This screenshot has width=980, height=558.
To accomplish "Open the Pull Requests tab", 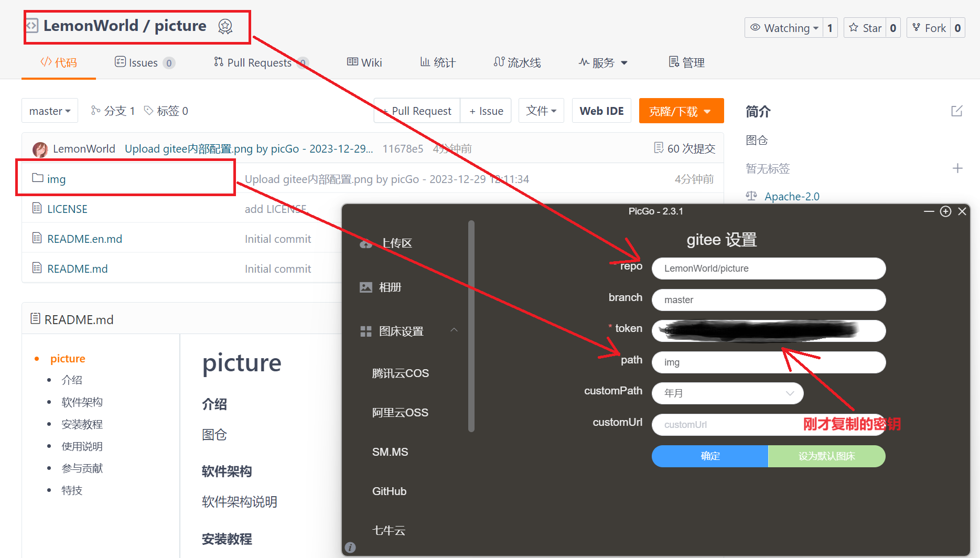I will click(x=261, y=63).
